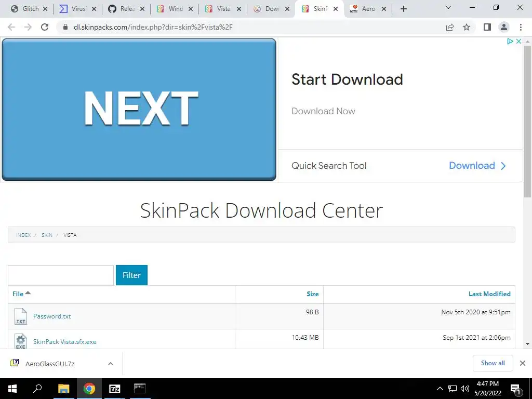The image size is (532, 399).
Task: Click the date Nov 5th 2020 at 9:51pm
Action: click(x=476, y=312)
